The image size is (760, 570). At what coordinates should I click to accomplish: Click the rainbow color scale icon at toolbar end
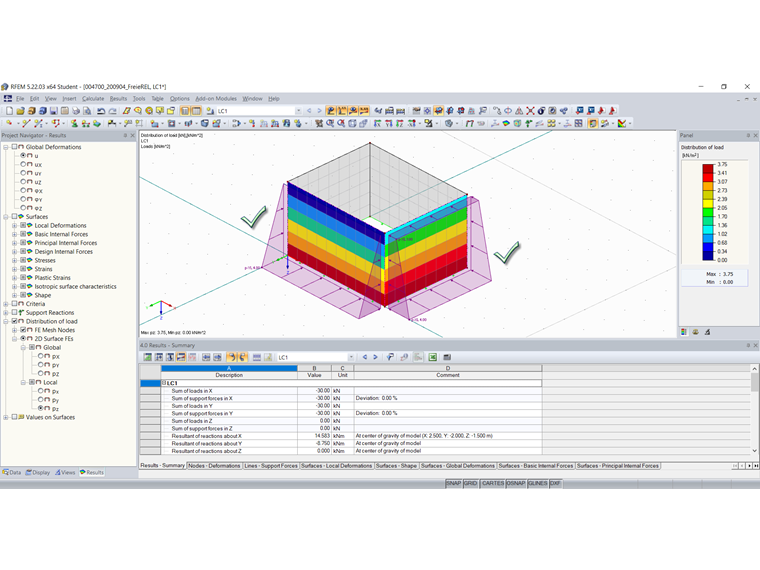622,124
